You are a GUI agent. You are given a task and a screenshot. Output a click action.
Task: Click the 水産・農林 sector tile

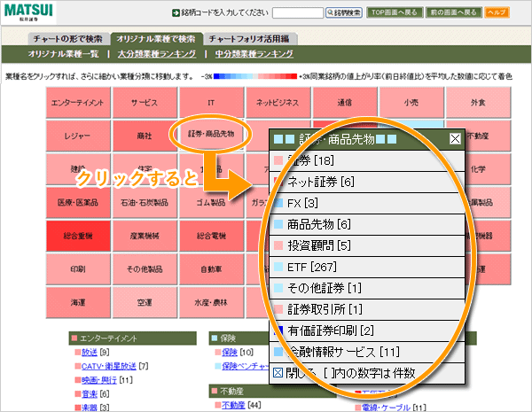[x=211, y=302]
